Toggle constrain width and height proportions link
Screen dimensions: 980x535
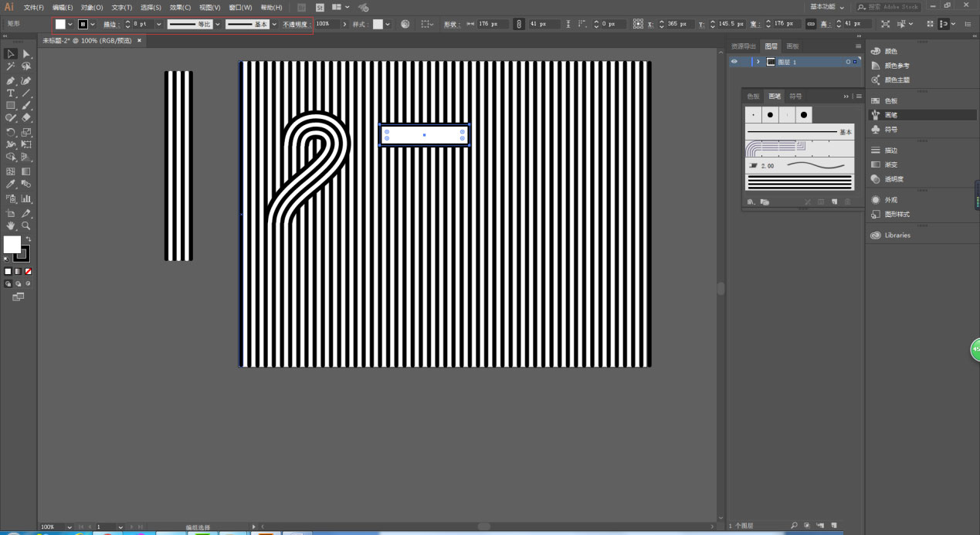point(810,24)
